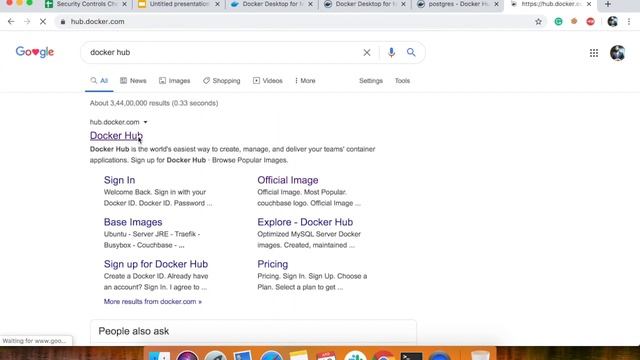Open the Docker Hub result title
Viewport: 640px width, 360px height.
pos(116,136)
